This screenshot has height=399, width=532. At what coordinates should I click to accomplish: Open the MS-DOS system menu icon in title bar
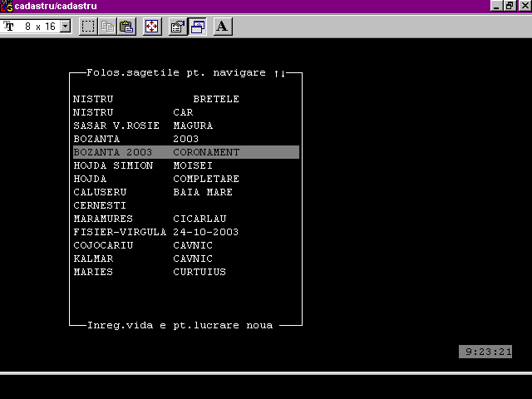tap(7, 6)
